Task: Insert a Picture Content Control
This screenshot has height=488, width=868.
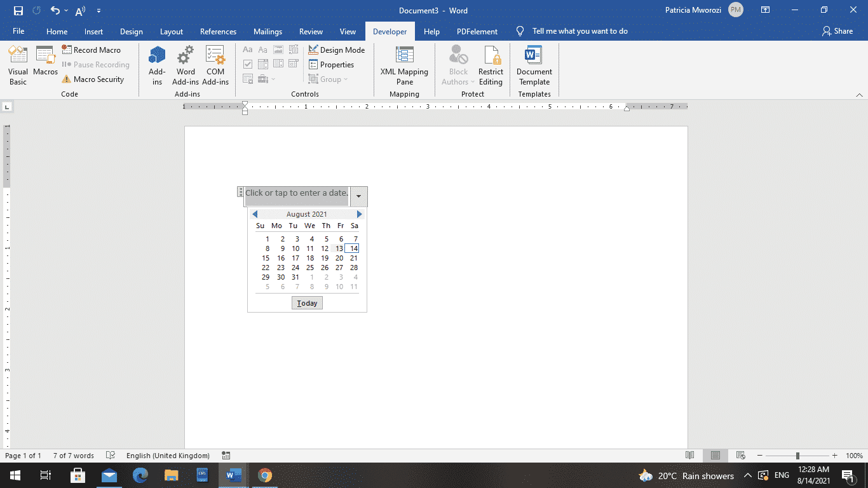Action: click(x=278, y=49)
